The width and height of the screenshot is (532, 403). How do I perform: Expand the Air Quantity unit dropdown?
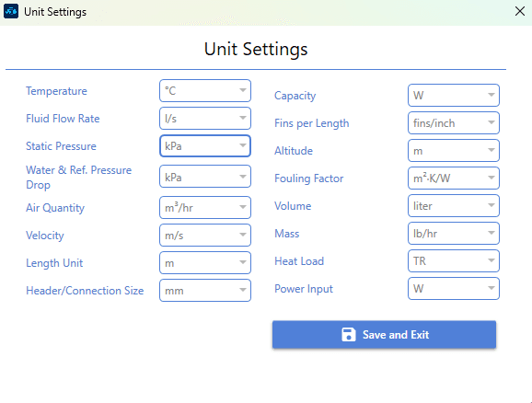205,207
